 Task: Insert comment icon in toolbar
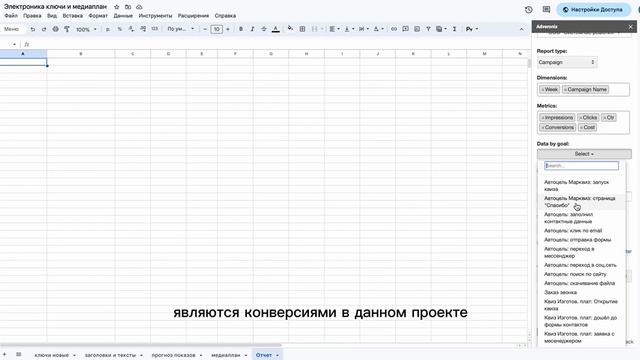405,29
